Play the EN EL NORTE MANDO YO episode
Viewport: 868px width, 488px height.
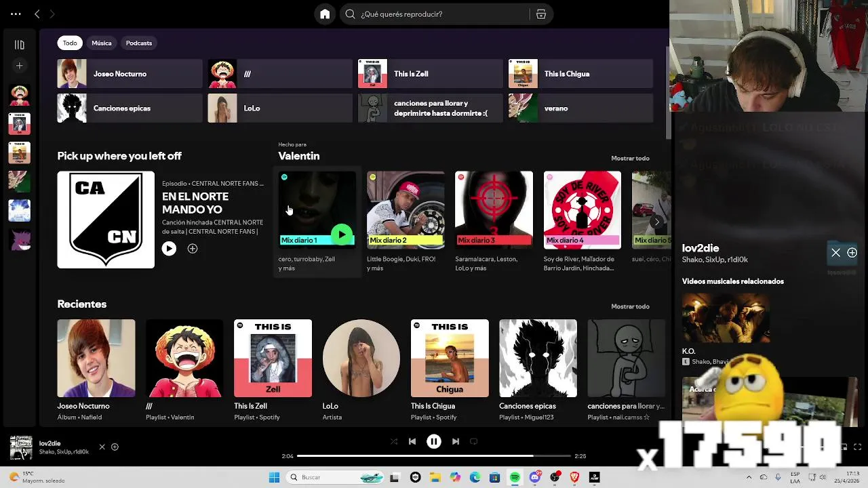pos(169,249)
